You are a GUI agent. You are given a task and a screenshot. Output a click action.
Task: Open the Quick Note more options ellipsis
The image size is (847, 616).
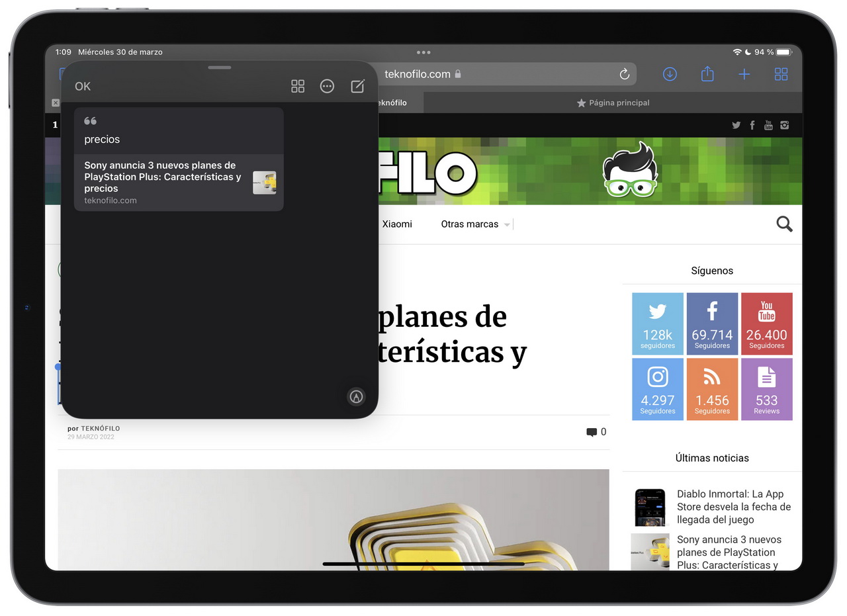(x=327, y=86)
